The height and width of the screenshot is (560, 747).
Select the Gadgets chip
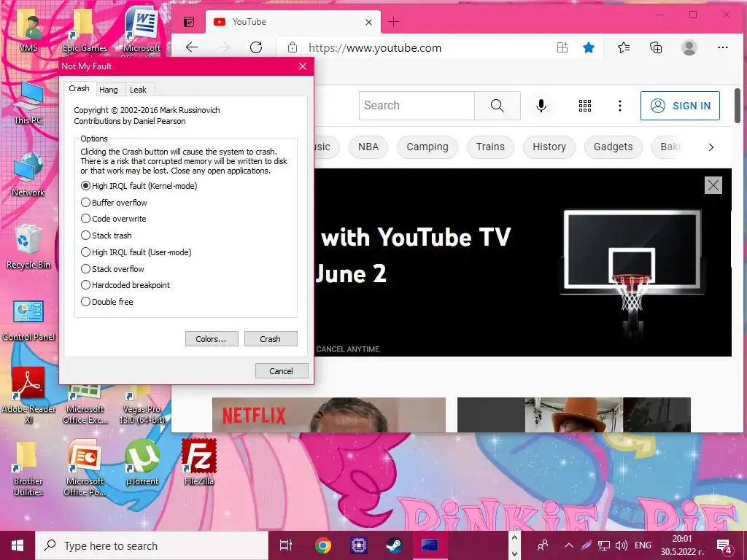tap(613, 147)
